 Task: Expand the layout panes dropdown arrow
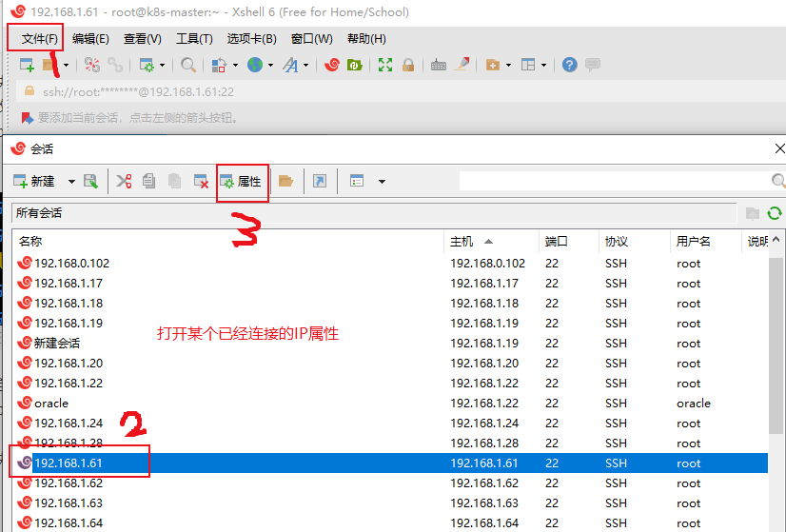pos(543,65)
